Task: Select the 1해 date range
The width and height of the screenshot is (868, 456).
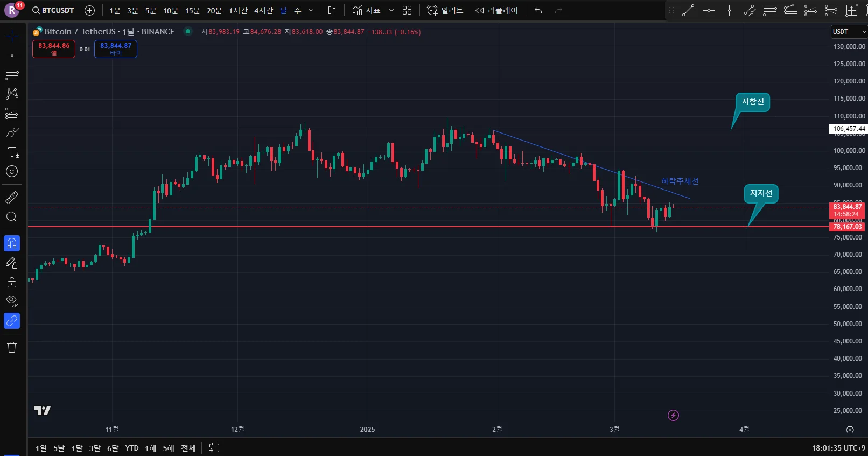Action: pos(151,448)
